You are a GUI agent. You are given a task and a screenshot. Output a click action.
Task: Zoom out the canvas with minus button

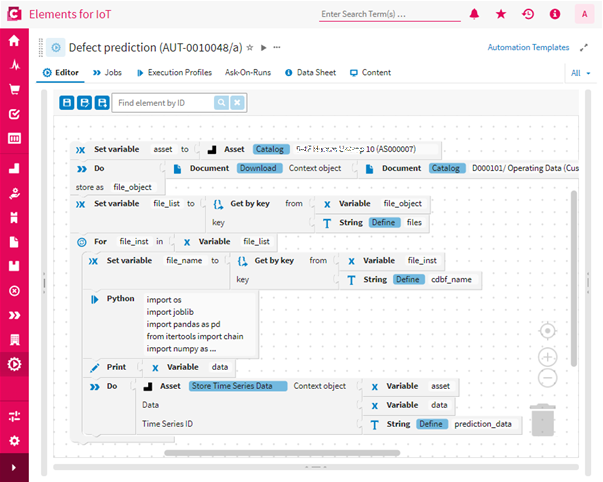pos(548,378)
